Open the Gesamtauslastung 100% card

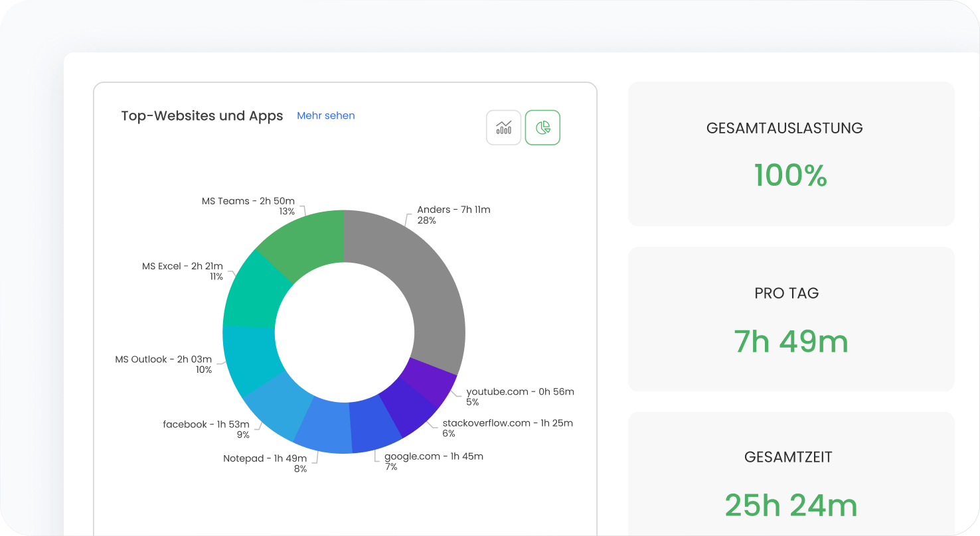tap(791, 154)
